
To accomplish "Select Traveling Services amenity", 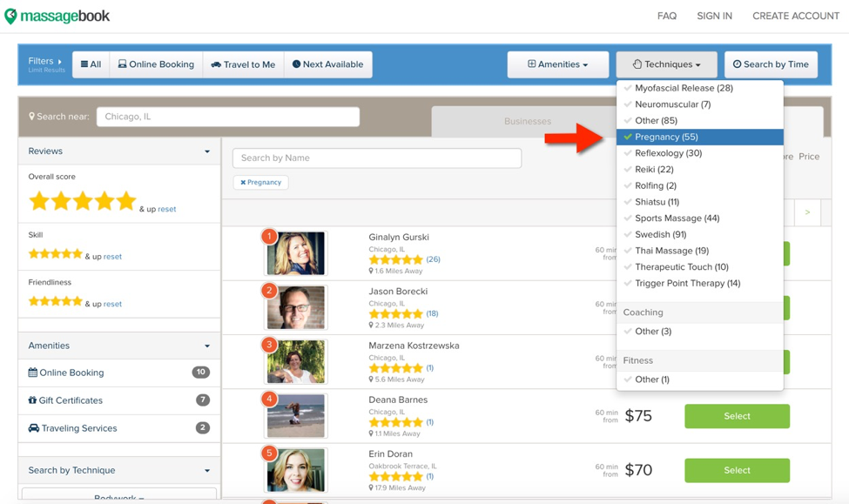I will (x=119, y=427).
